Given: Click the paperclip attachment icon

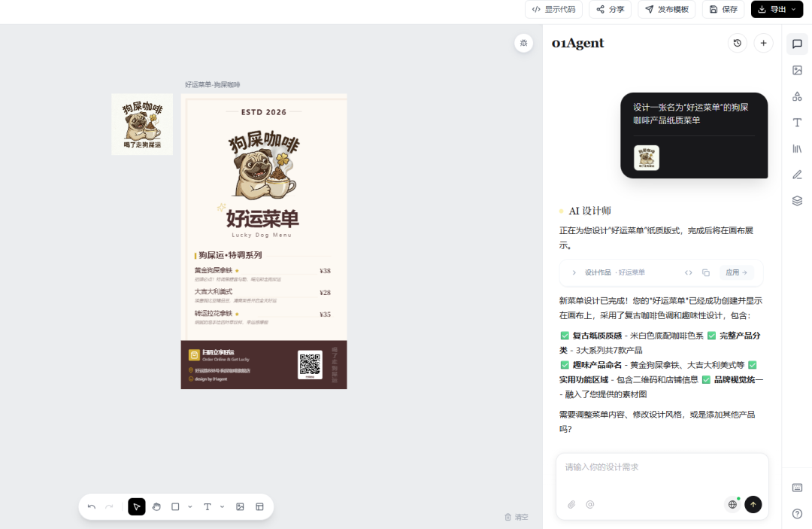Looking at the screenshot, I should pyautogui.click(x=571, y=504).
